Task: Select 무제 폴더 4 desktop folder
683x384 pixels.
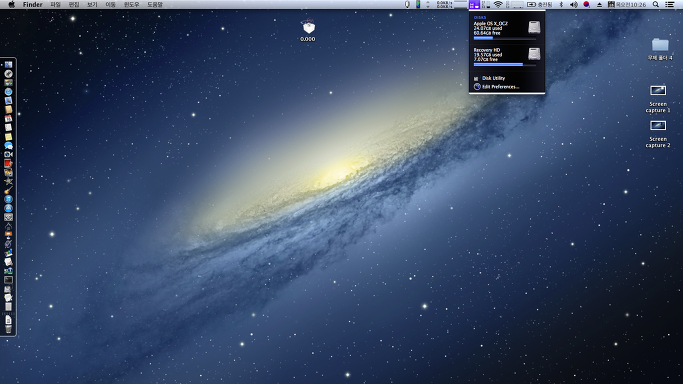Action: [660, 49]
